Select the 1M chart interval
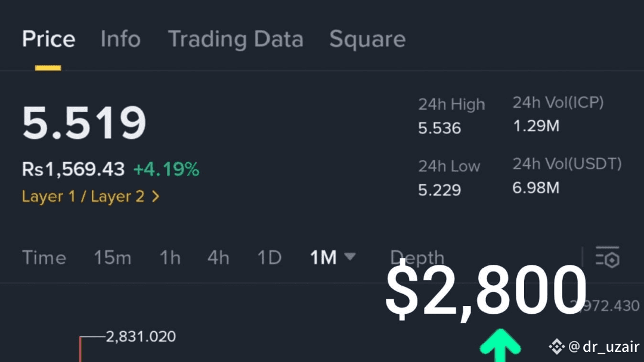The width and height of the screenshot is (644, 362). pyautogui.click(x=323, y=258)
